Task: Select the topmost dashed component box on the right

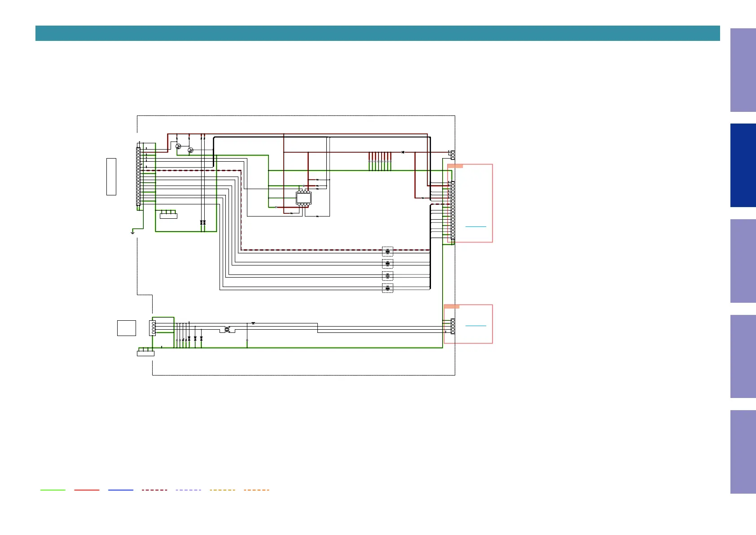Action: point(387,252)
